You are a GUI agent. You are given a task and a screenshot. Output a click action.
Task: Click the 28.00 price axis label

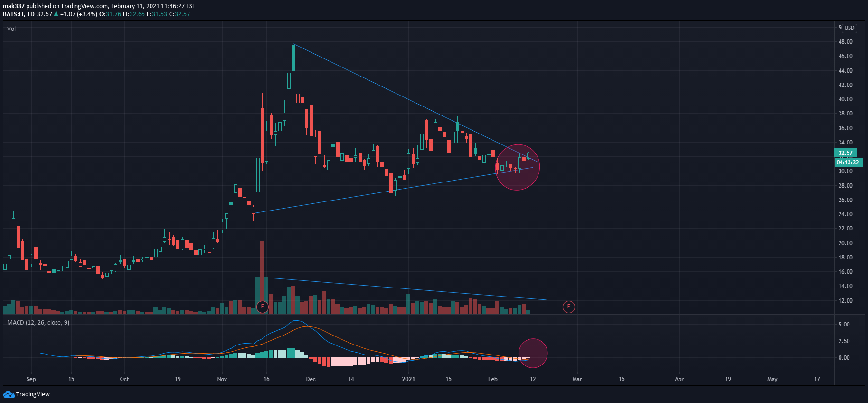[x=845, y=186]
